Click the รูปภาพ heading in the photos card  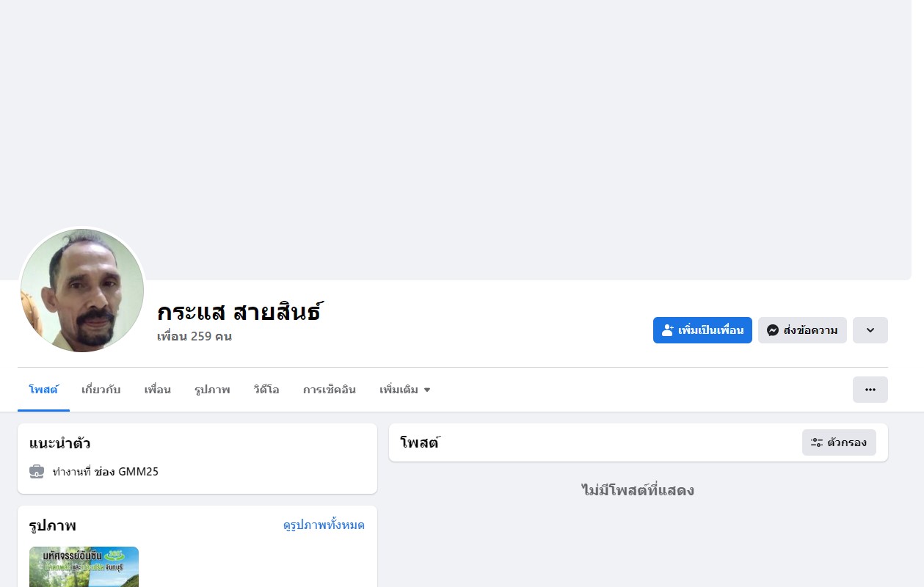coord(53,526)
